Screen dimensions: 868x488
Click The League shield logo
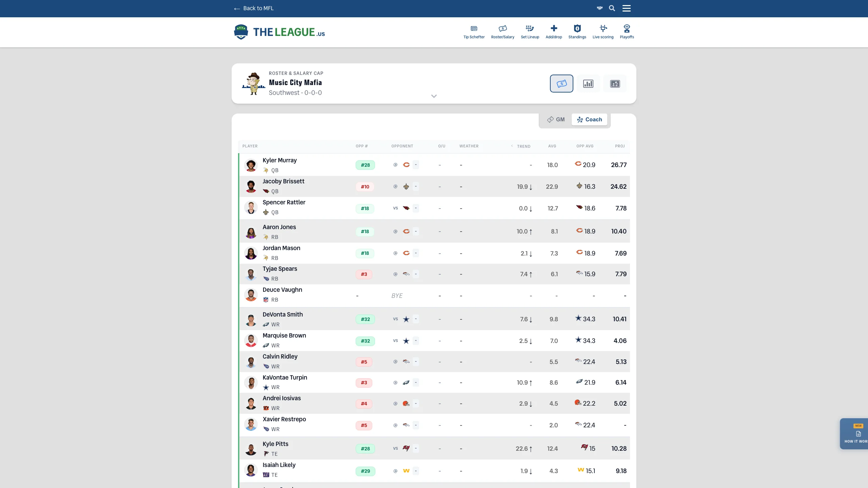[241, 32]
